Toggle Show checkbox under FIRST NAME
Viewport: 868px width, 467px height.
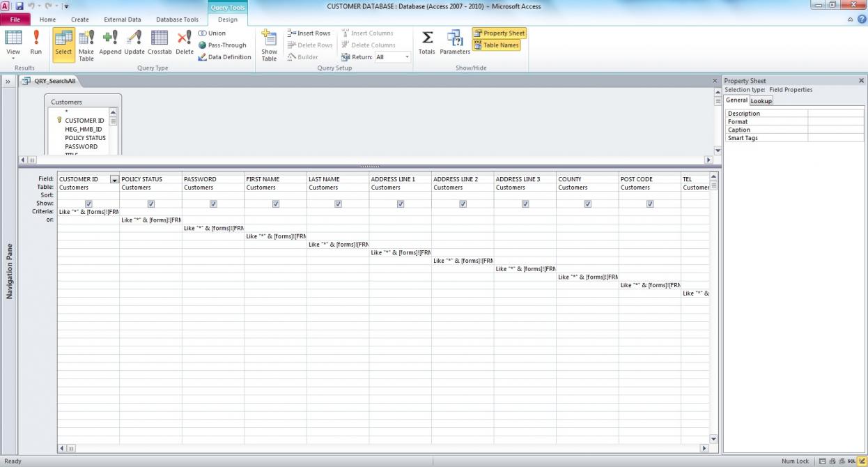click(276, 204)
